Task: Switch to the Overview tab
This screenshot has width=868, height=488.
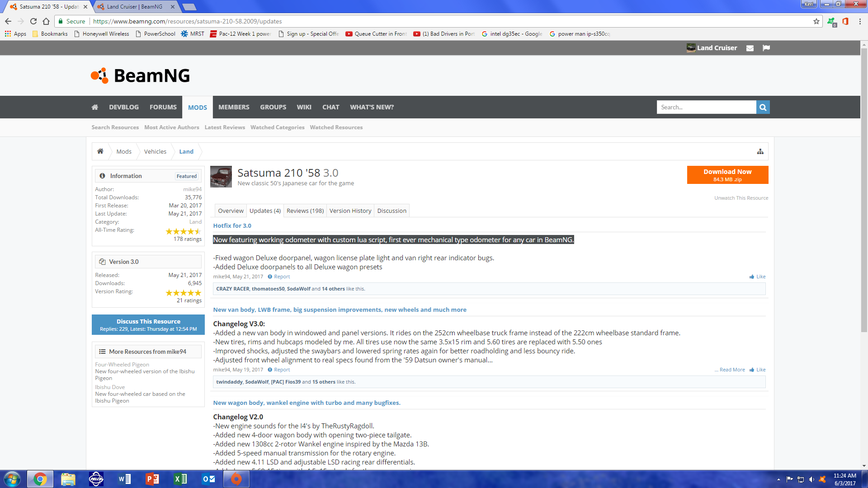Action: (231, 211)
